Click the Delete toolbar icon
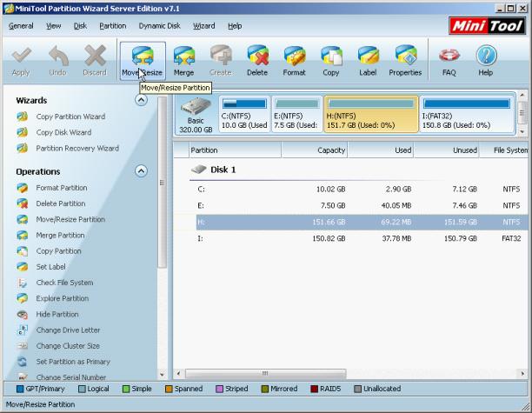Viewport: 532px width, 413px height. click(257, 62)
